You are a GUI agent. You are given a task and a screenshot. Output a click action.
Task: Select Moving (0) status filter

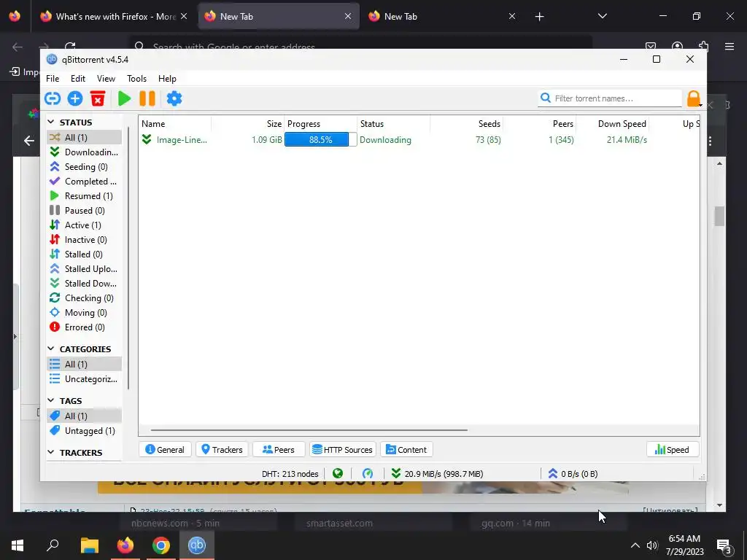click(x=85, y=313)
